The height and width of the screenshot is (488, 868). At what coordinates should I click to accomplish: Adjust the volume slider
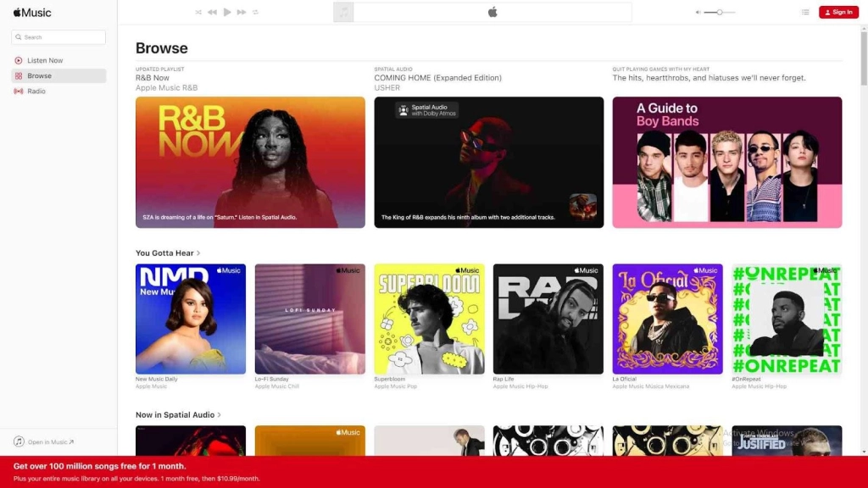(x=719, y=12)
